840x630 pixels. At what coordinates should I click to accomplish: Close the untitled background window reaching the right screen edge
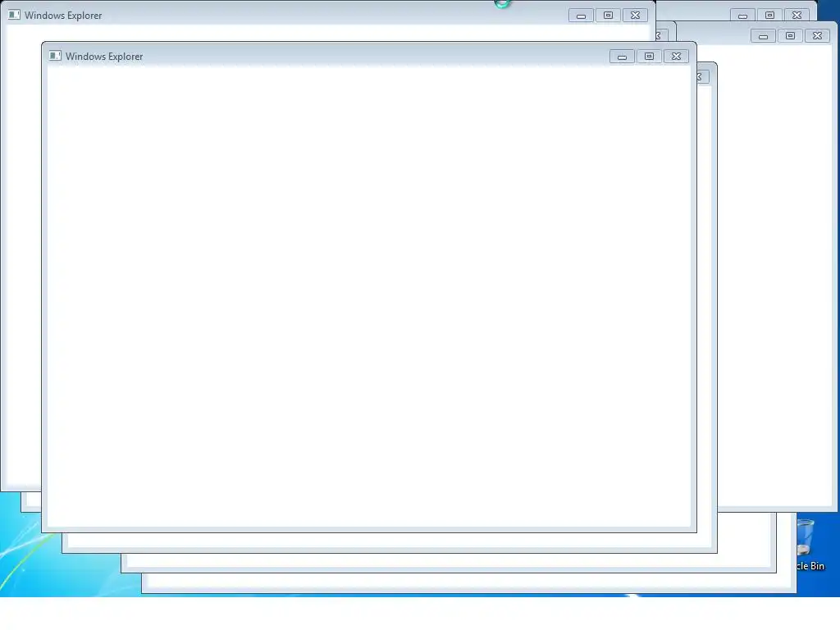818,36
